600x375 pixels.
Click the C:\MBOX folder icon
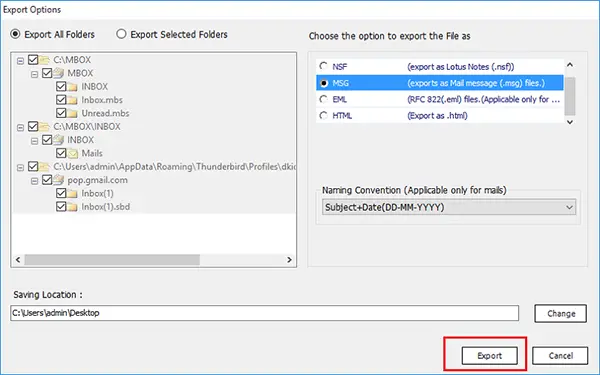(44, 60)
